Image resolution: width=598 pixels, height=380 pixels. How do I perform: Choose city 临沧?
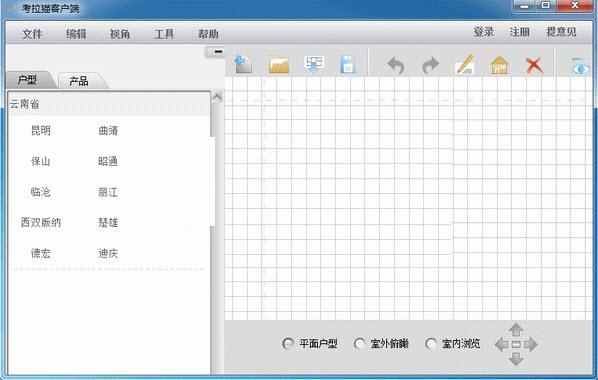coord(40,192)
